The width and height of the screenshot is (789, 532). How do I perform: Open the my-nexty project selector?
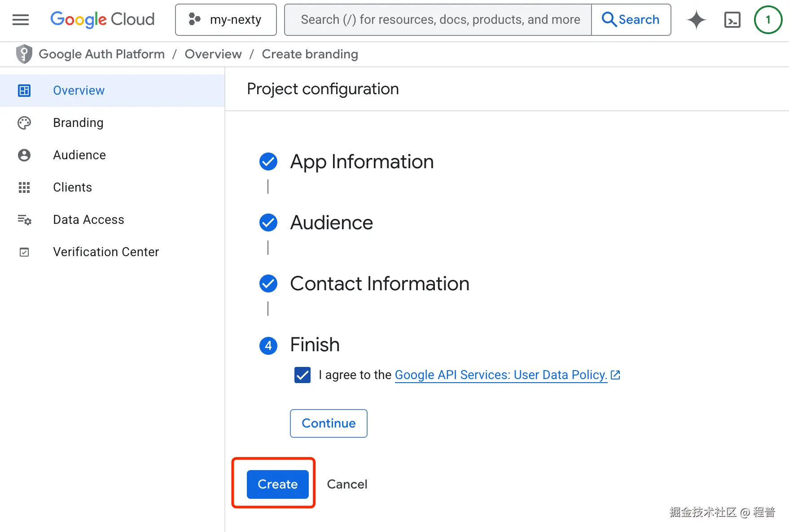pos(226,20)
